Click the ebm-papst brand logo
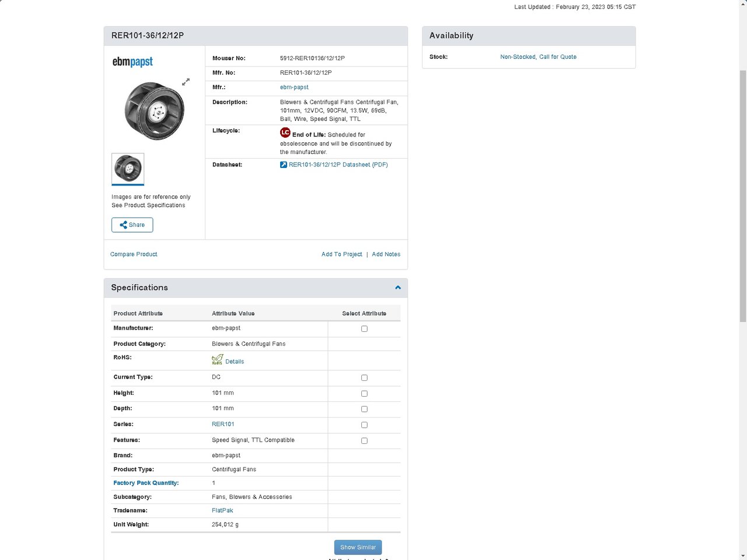747x560 pixels. [132, 62]
